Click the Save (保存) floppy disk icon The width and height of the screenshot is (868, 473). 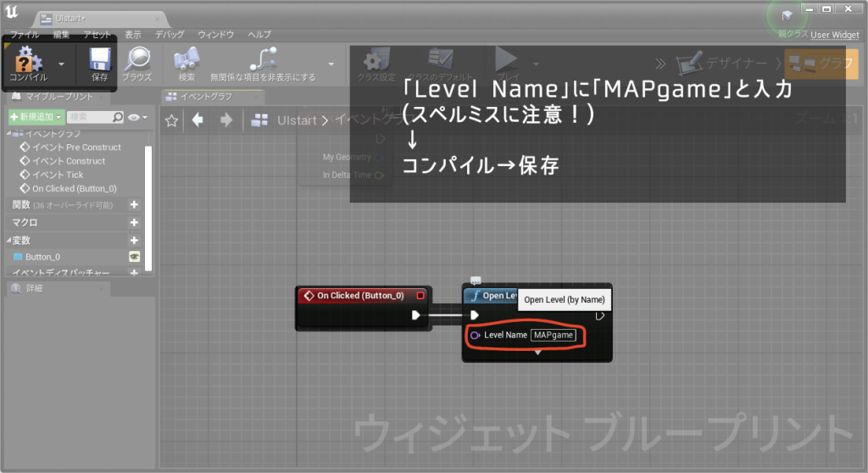[x=99, y=60]
